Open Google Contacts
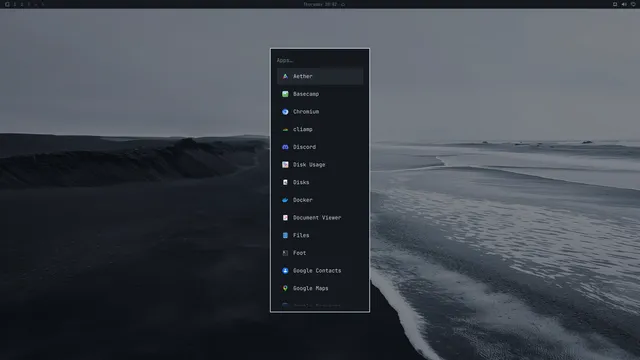 coord(320,271)
